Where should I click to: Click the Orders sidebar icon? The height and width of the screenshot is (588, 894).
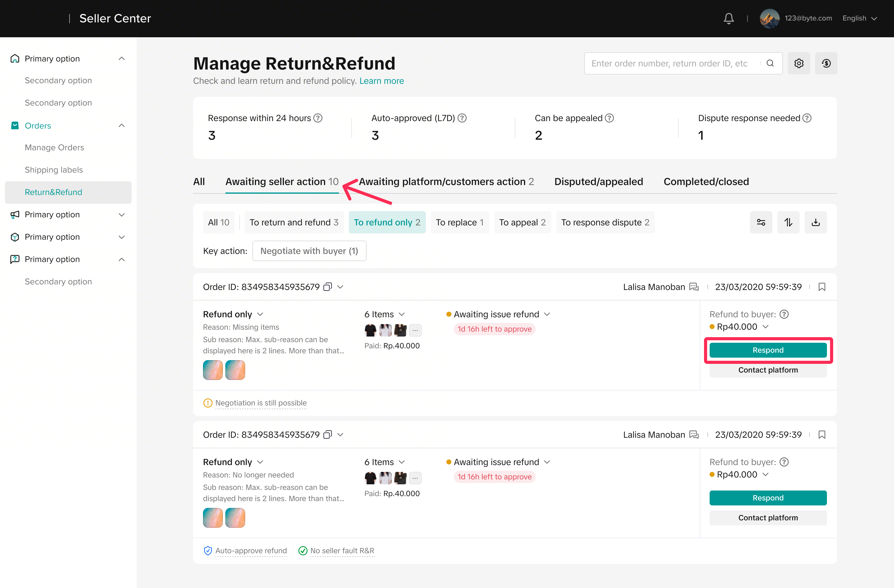tap(15, 125)
